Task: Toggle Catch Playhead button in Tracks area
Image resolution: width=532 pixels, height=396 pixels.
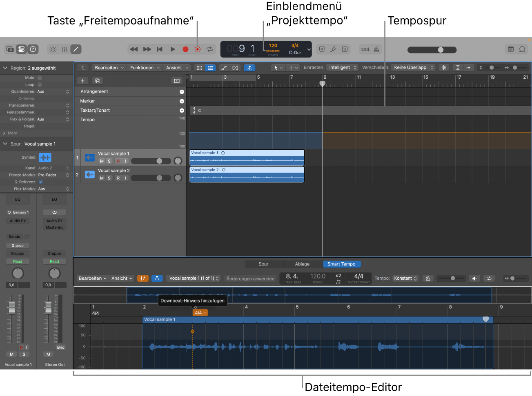Action: [x=249, y=68]
